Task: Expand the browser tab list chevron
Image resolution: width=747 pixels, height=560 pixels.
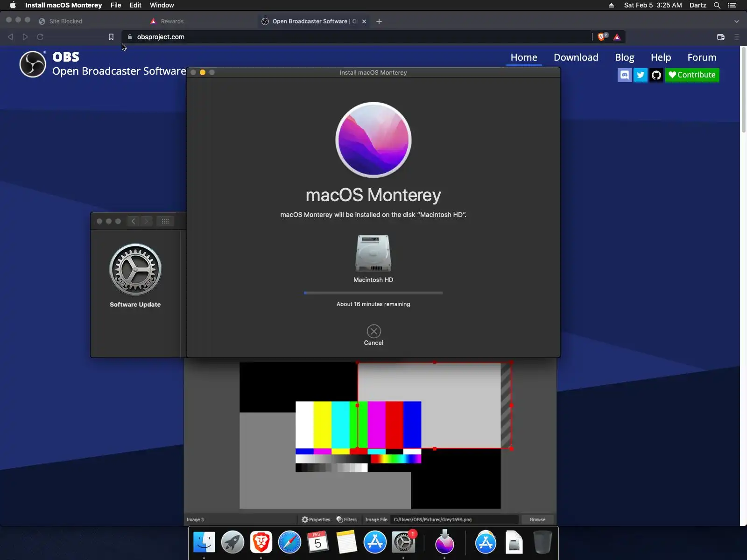Action: tap(737, 21)
